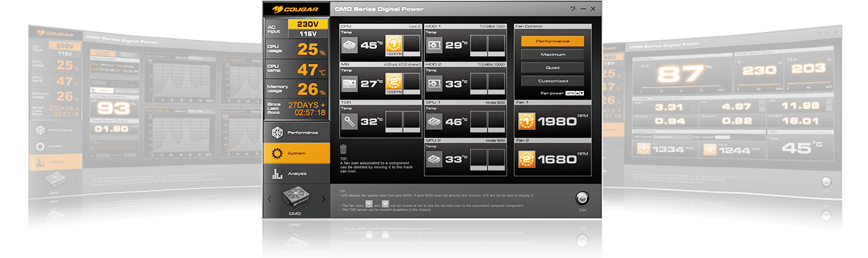Select Performance fan control mode

(x=553, y=41)
